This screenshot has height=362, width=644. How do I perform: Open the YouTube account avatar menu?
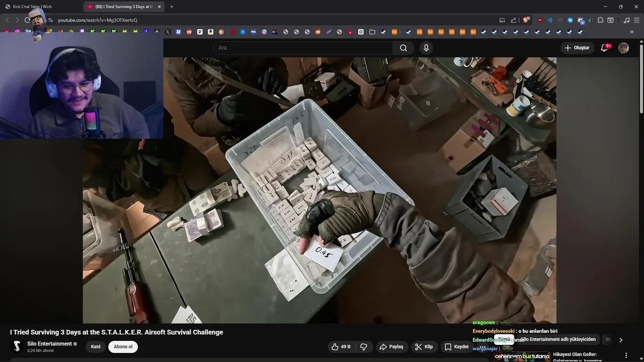(623, 48)
